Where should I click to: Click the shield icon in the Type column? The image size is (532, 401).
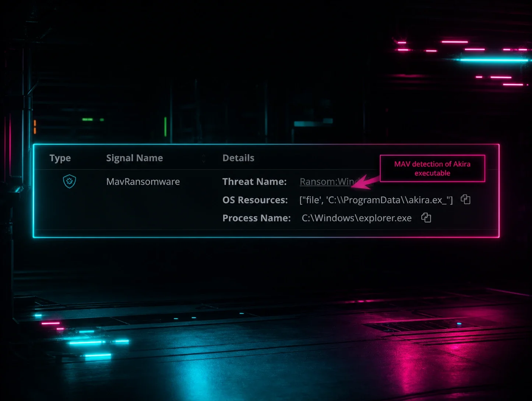69,181
